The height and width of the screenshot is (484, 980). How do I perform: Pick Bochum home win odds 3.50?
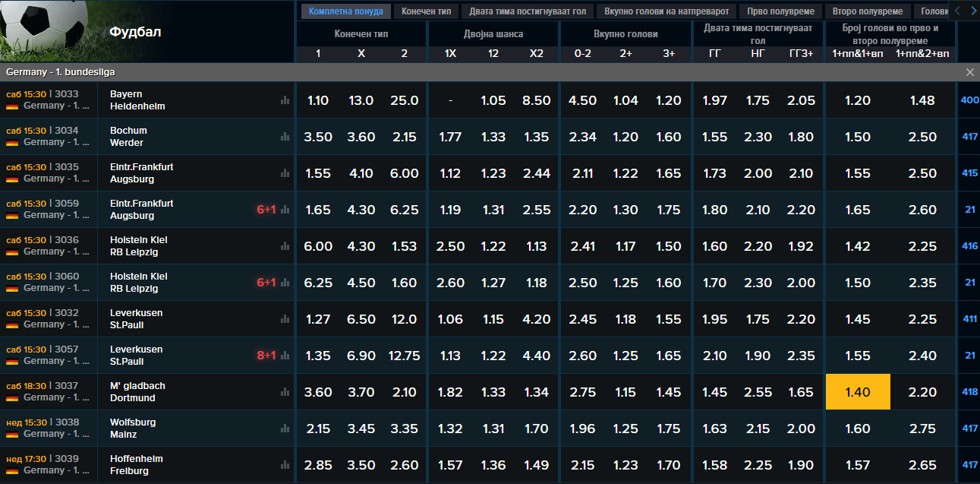click(x=318, y=137)
